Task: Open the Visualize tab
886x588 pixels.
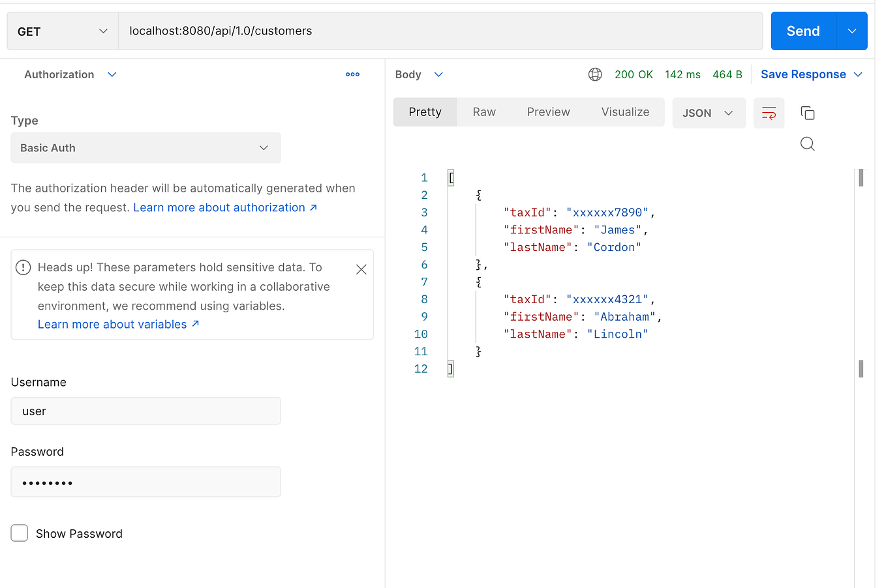Action: coord(624,111)
